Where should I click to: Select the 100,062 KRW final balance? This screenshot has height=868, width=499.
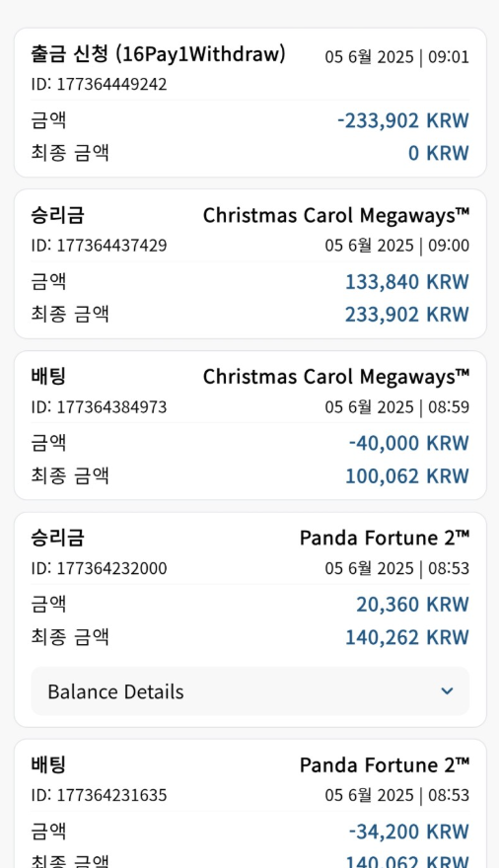(x=407, y=476)
